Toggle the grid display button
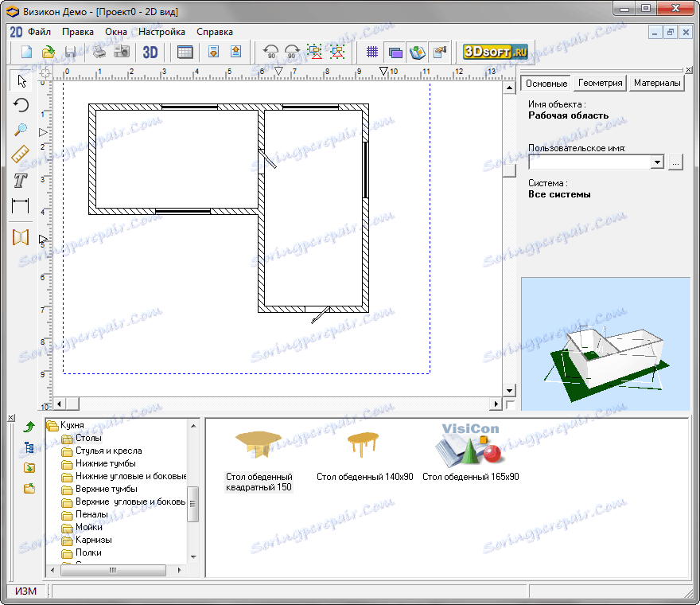The width and height of the screenshot is (700, 605). [371, 53]
